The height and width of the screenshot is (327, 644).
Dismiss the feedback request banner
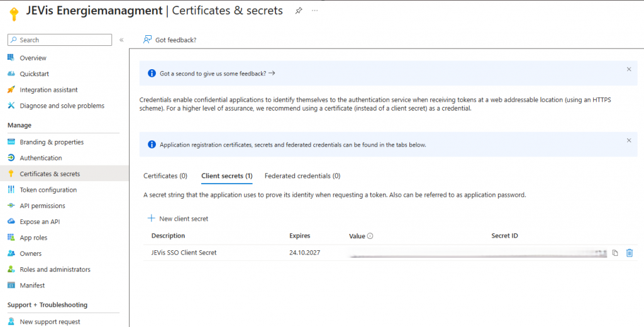point(628,69)
